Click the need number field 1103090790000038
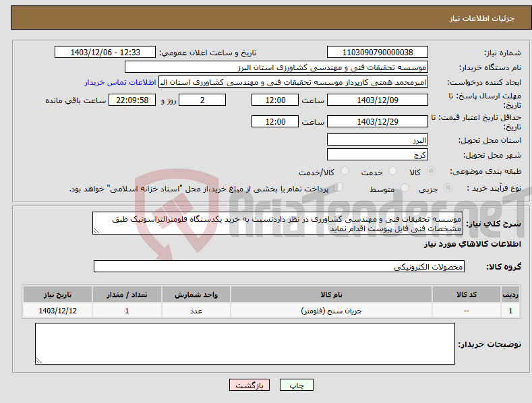Image resolution: width=532 pixels, height=403 pixels. pyautogui.click(x=378, y=53)
